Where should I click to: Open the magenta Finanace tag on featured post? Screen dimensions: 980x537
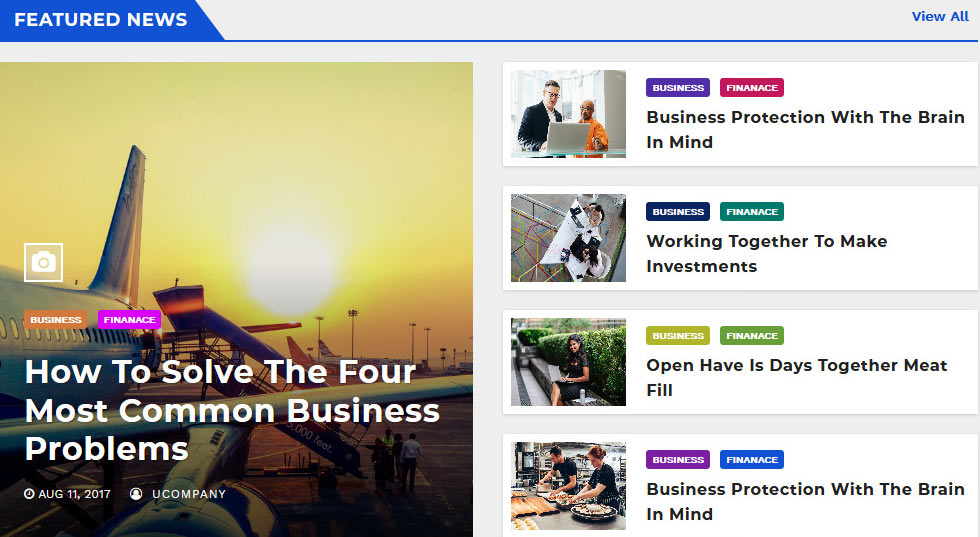click(x=129, y=319)
